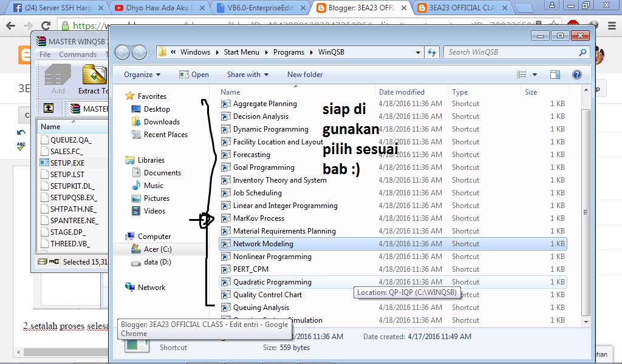Select the Dynamic Programming shortcut icon
The width and height of the screenshot is (622, 364).
coord(226,129)
